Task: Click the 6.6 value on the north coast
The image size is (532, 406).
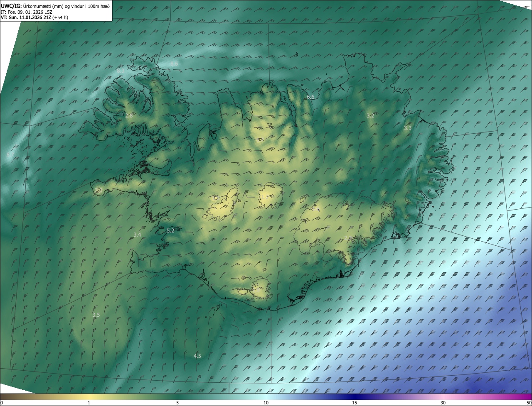Action: 310,97
